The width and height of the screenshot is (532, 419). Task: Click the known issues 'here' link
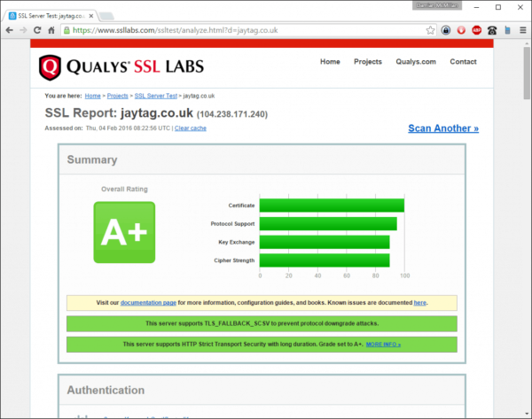click(419, 303)
